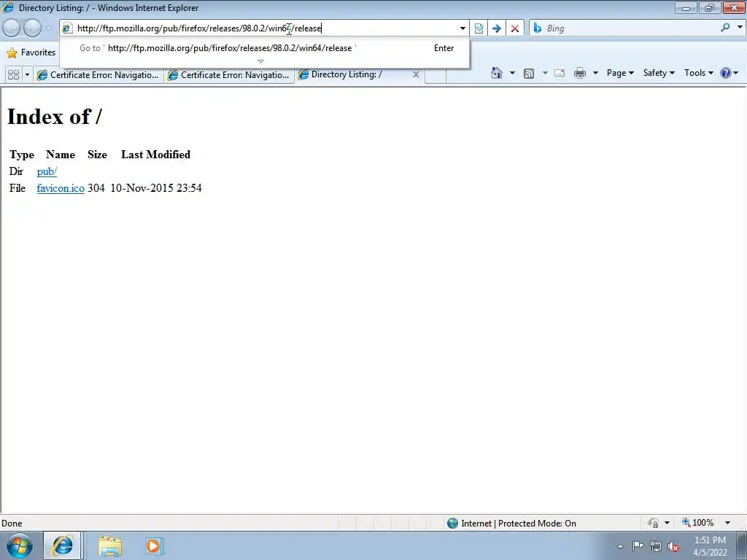
Task: Click the Favorites star icon
Action: click(x=12, y=52)
